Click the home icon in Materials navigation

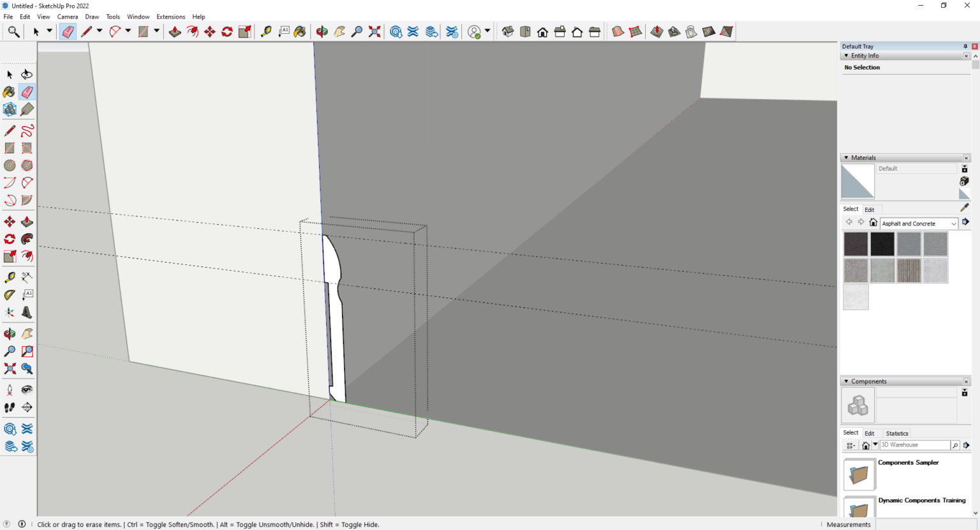(x=873, y=222)
